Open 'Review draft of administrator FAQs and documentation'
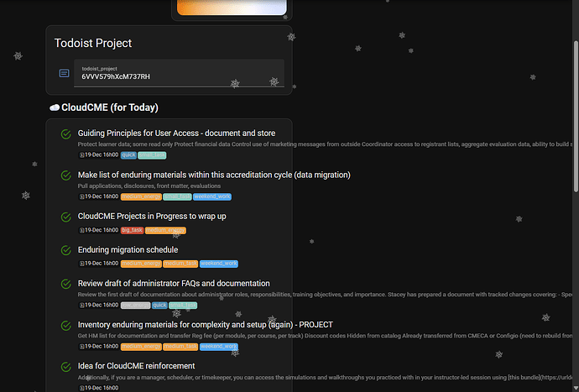The image size is (579, 392). [x=174, y=284]
